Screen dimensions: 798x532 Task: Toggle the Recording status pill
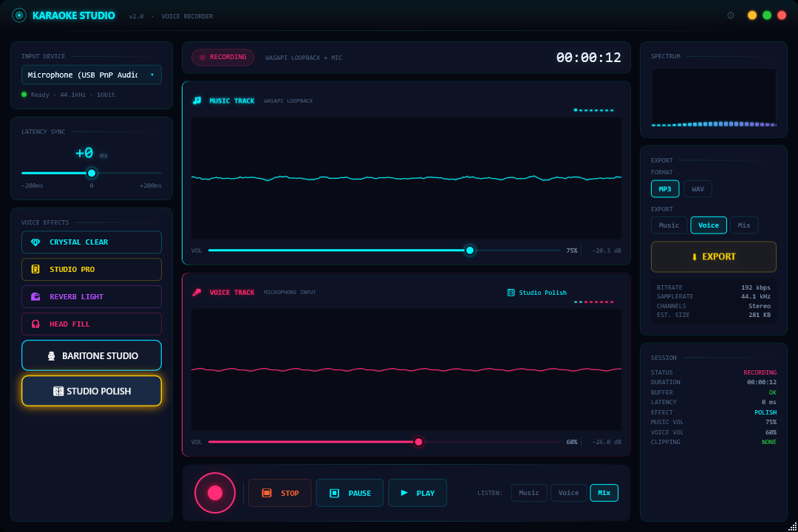click(223, 57)
